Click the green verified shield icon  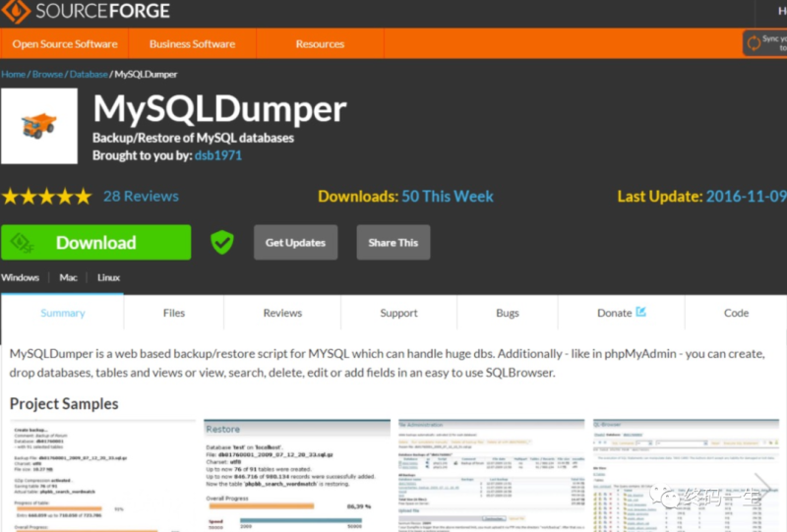coord(222,243)
